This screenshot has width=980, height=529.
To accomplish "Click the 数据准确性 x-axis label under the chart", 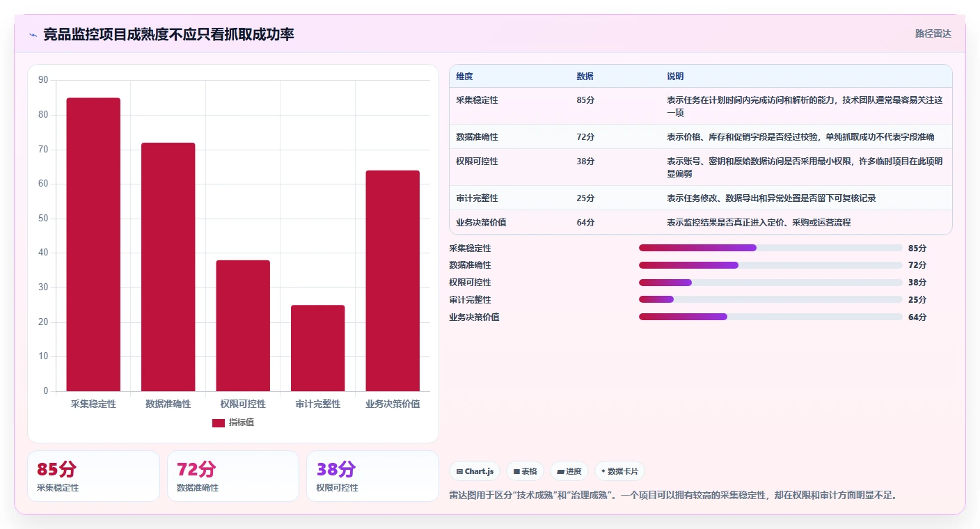I will point(168,404).
